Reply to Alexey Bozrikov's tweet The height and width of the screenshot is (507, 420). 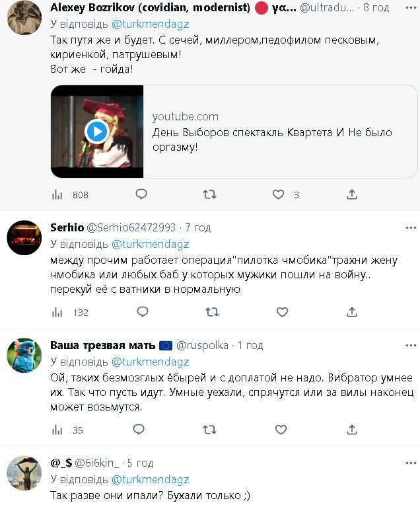tap(141, 194)
